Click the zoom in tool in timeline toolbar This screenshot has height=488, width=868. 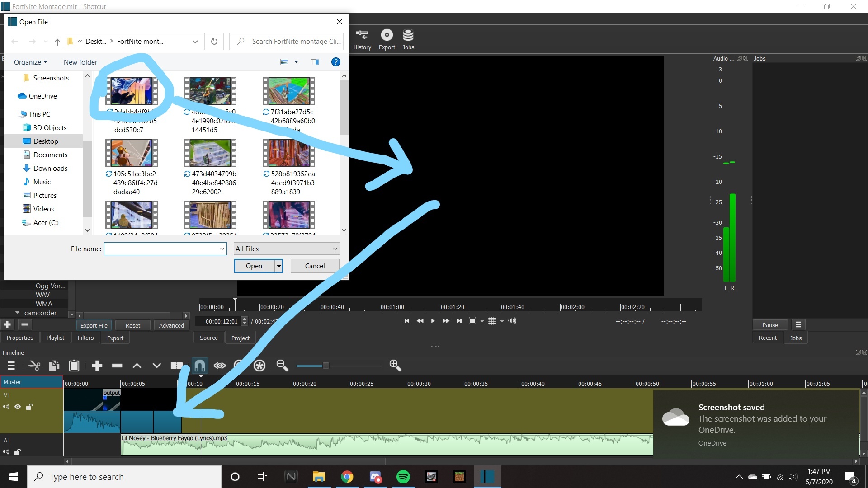pos(394,365)
